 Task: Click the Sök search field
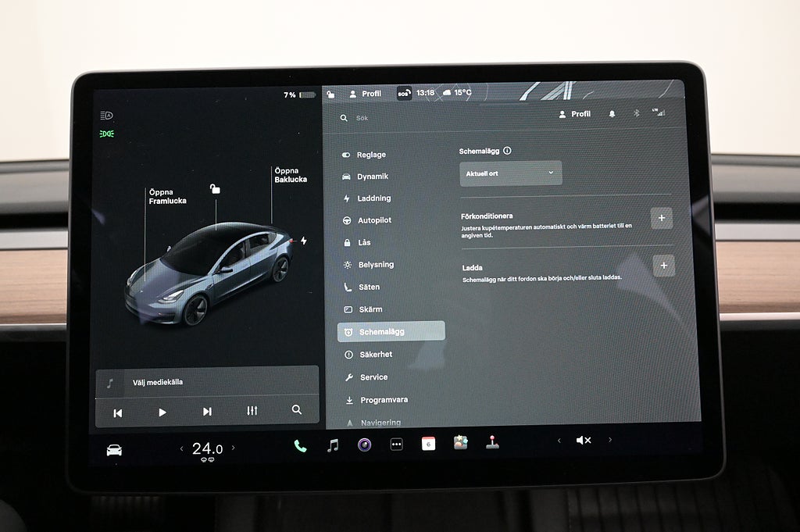coord(437,118)
